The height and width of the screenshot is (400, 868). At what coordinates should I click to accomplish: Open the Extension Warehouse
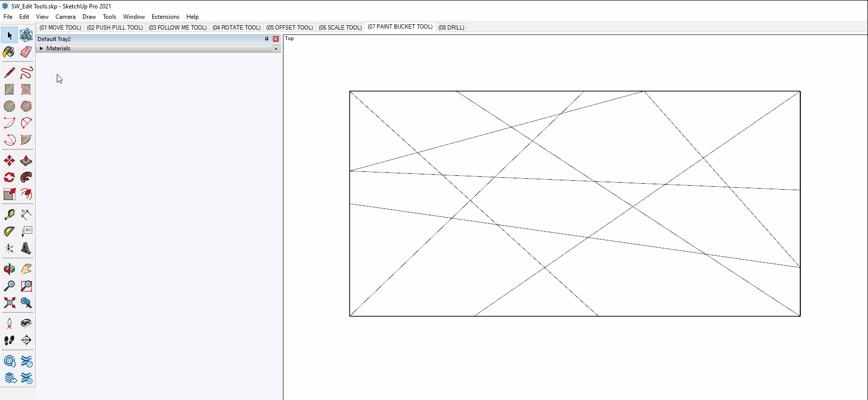pos(26,361)
